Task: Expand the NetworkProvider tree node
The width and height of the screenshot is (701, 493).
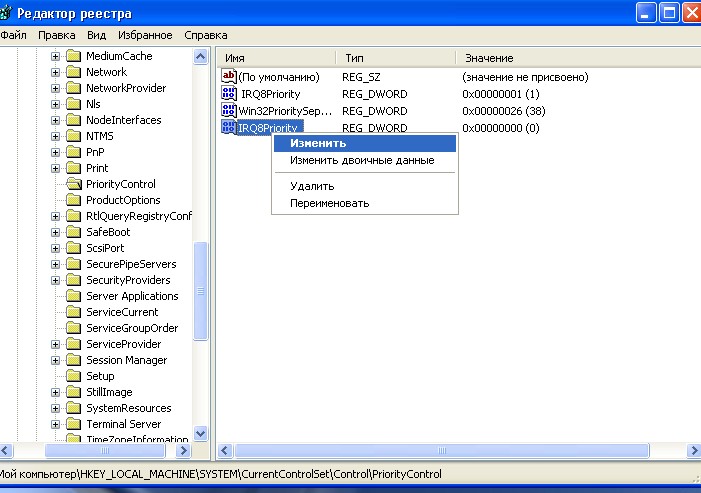Action: click(x=55, y=88)
